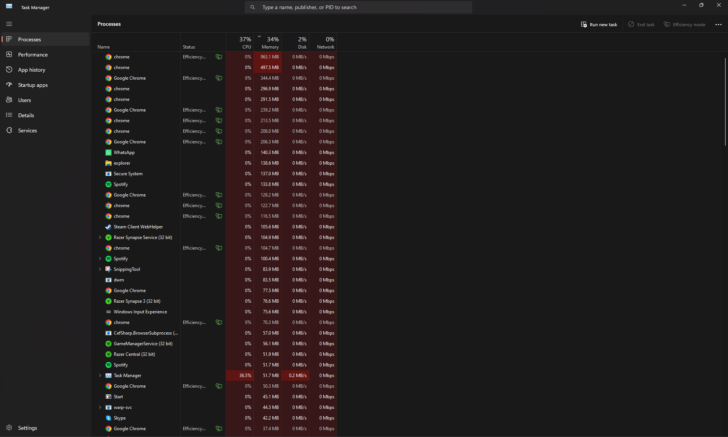Click the Startup apps speedometer icon
The width and height of the screenshot is (728, 437).
9,85
